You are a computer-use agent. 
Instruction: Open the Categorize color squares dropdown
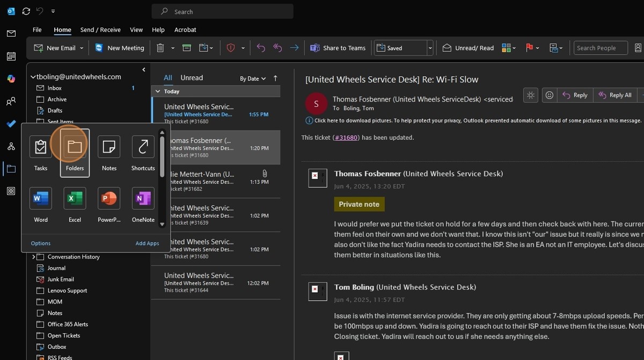coord(509,48)
